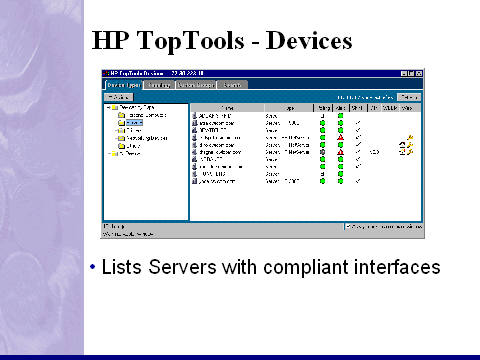This screenshot has height=360, width=480.
Task: Click the button at the right of the blue toolbar
Action: [x=409, y=97]
